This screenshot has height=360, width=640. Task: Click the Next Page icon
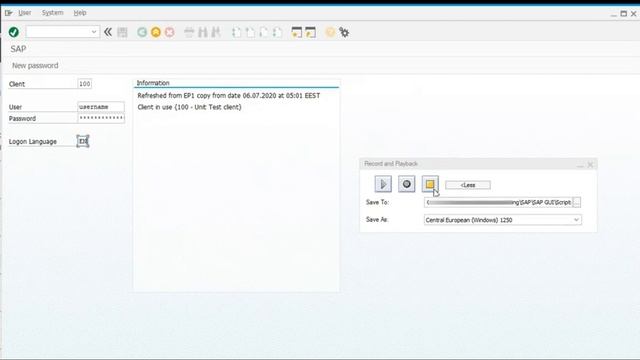pos(264,32)
